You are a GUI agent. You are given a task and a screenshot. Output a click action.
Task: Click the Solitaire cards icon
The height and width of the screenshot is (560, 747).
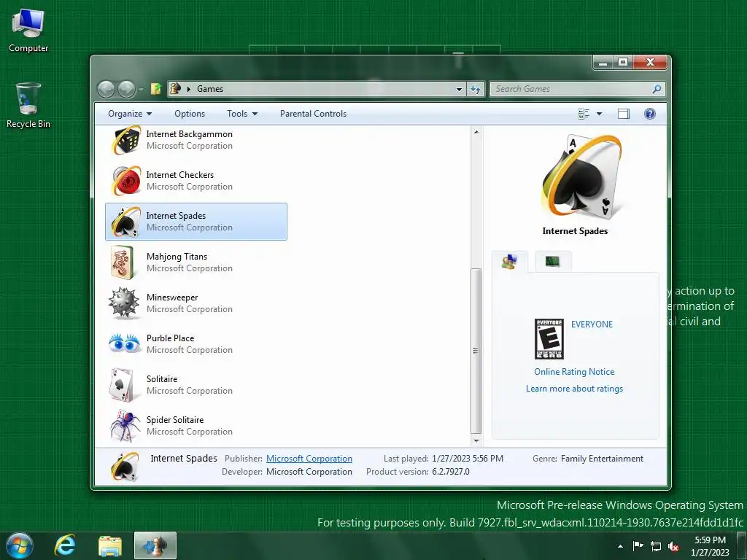click(x=122, y=385)
